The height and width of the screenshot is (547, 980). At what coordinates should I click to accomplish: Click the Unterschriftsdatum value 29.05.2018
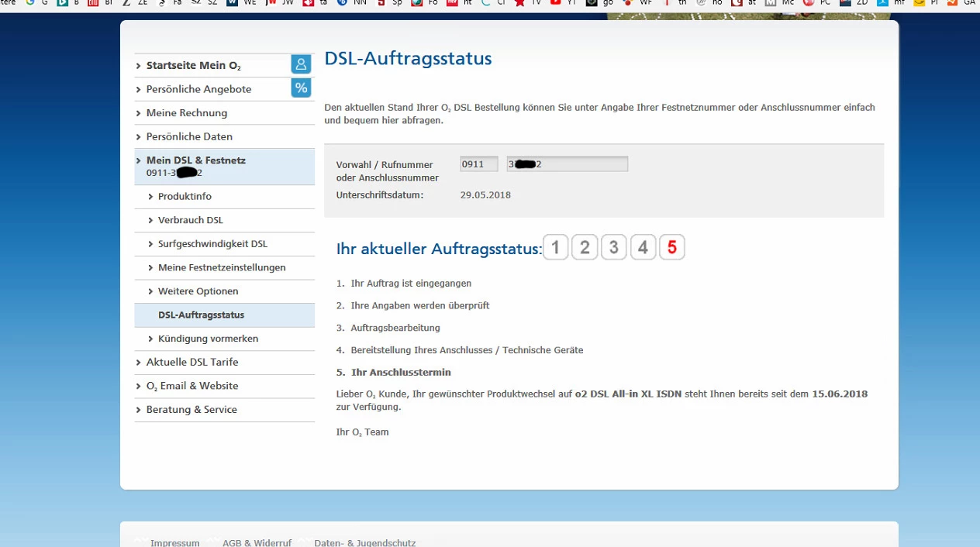(x=485, y=194)
